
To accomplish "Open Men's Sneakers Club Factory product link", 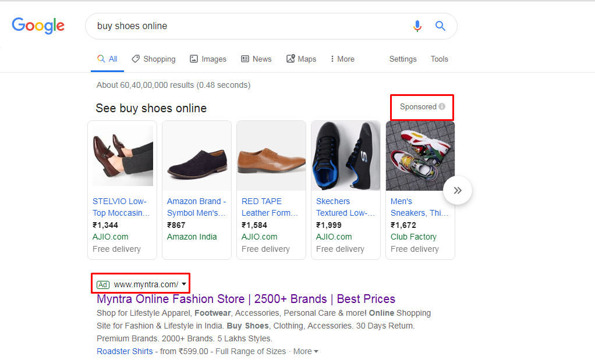I will [x=419, y=207].
